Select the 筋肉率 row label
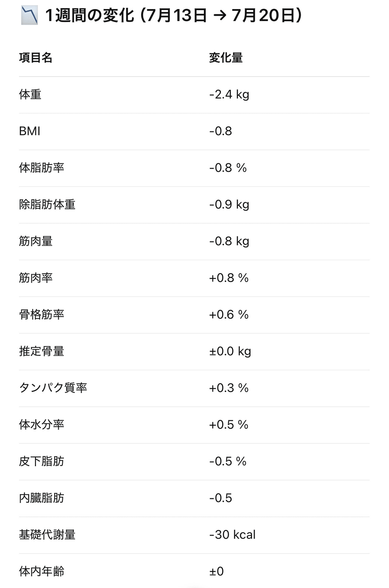Viewport: 389px width, 588px height. [x=36, y=278]
